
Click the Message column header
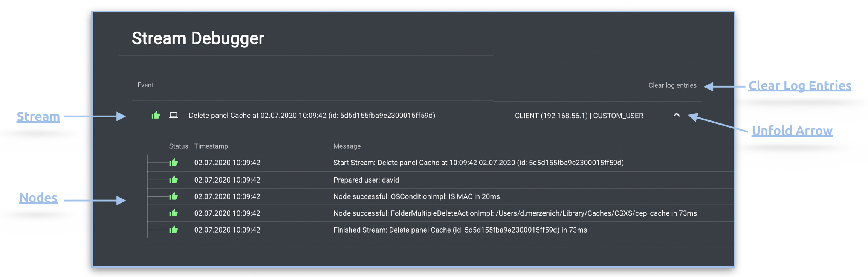(x=347, y=146)
